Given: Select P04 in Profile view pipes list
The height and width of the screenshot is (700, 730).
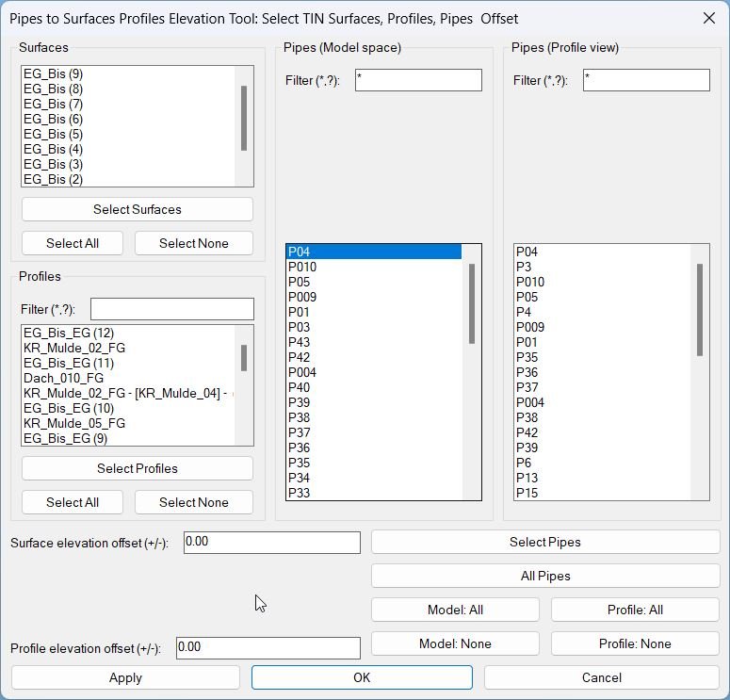Looking at the screenshot, I should 603,252.
